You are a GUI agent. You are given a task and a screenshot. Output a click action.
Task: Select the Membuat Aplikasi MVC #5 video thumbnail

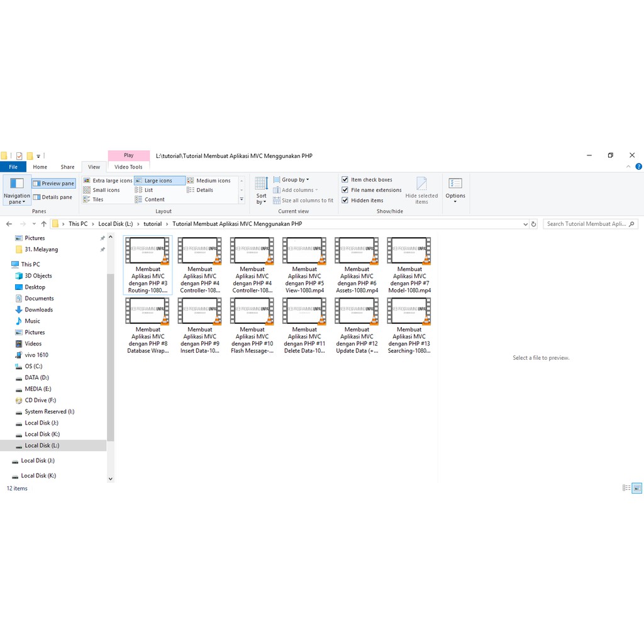tap(304, 264)
